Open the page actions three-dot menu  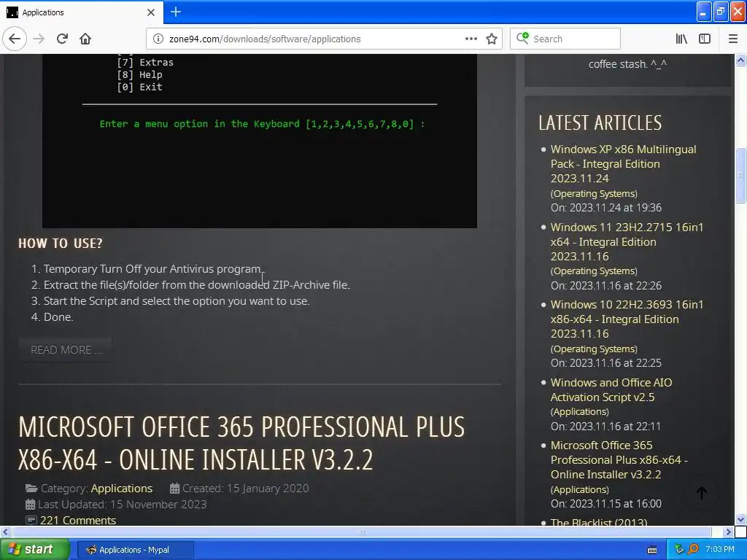click(471, 39)
